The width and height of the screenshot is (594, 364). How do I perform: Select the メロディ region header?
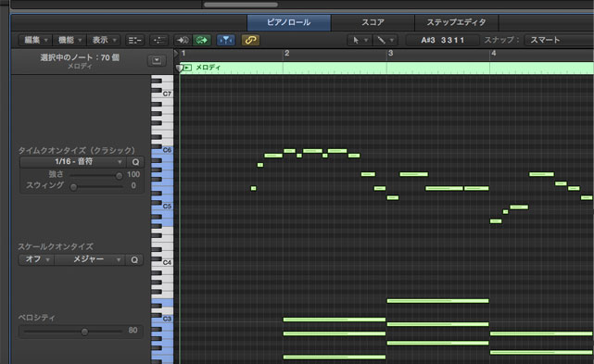pyautogui.click(x=386, y=68)
